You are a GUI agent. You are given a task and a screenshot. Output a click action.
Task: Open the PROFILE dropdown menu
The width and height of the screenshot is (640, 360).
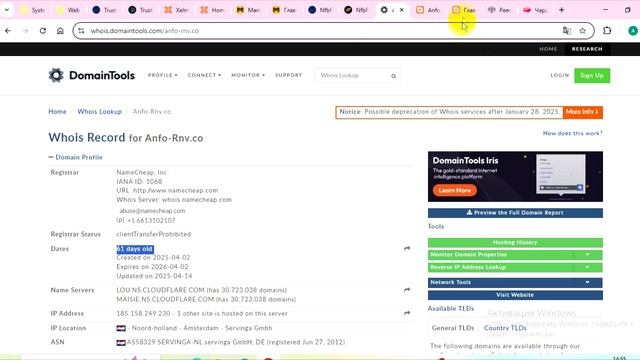pos(162,75)
